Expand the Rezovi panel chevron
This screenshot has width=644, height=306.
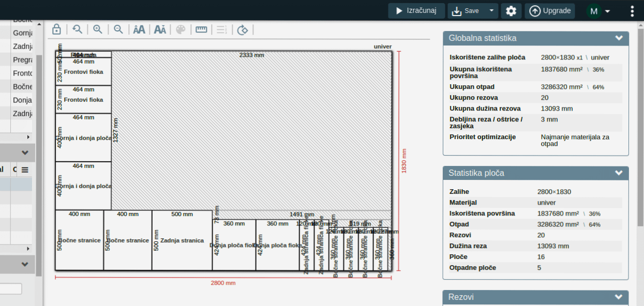pos(619,297)
